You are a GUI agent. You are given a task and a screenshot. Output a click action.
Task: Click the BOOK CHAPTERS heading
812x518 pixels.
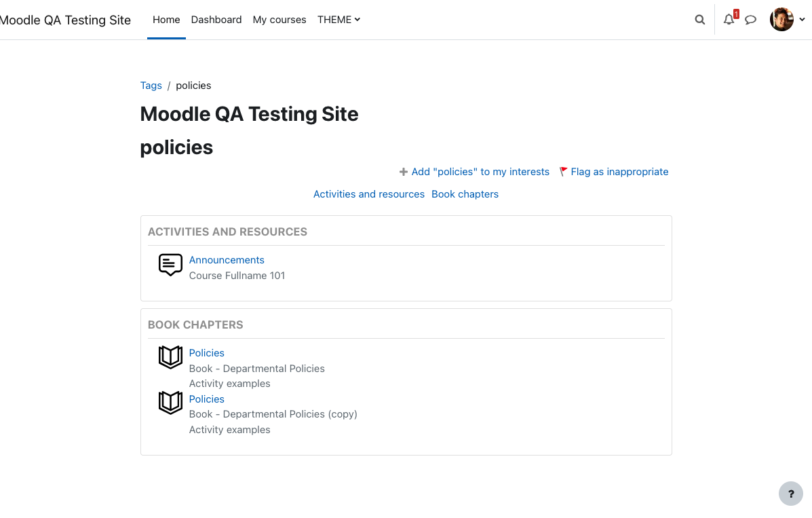pyautogui.click(x=195, y=325)
